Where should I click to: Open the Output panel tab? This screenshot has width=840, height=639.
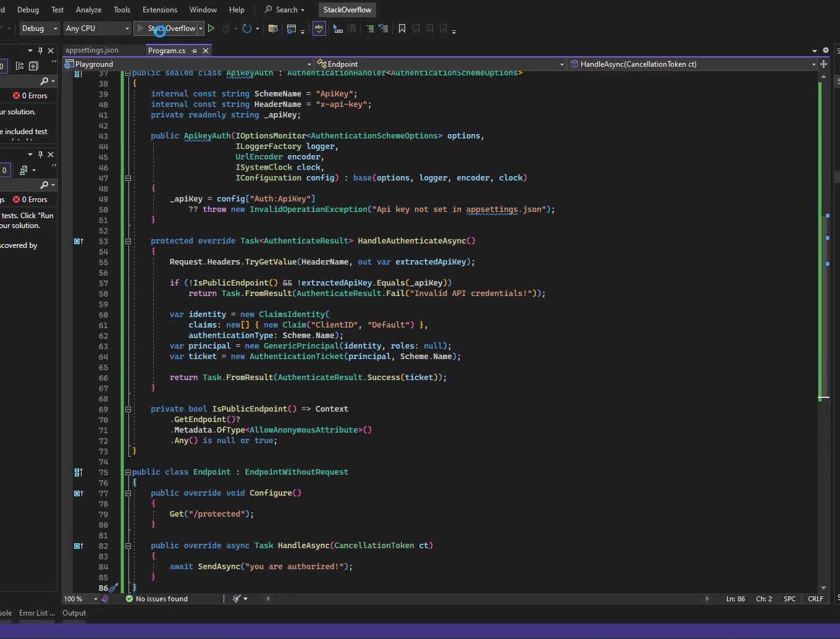point(74,613)
